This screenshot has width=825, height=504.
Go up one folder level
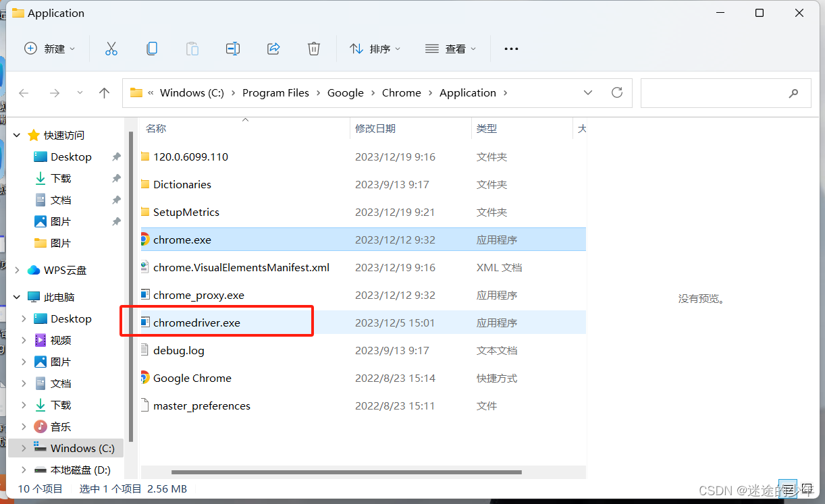(104, 93)
